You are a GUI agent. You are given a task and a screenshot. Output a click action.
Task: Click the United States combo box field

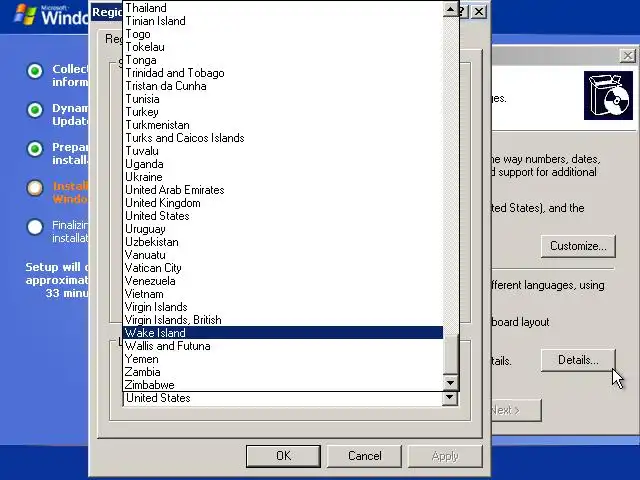[x=282, y=398]
